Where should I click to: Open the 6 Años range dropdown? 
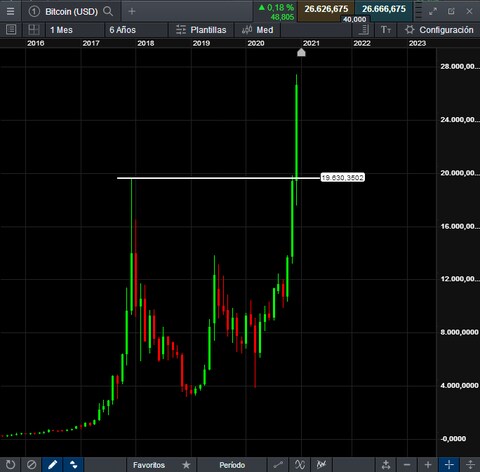click(x=136, y=30)
